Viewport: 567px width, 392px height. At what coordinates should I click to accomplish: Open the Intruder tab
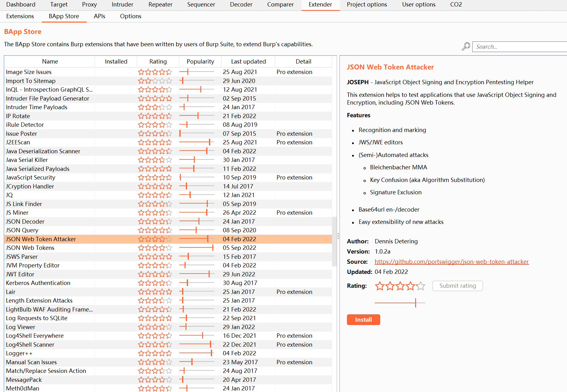pyautogui.click(x=123, y=5)
